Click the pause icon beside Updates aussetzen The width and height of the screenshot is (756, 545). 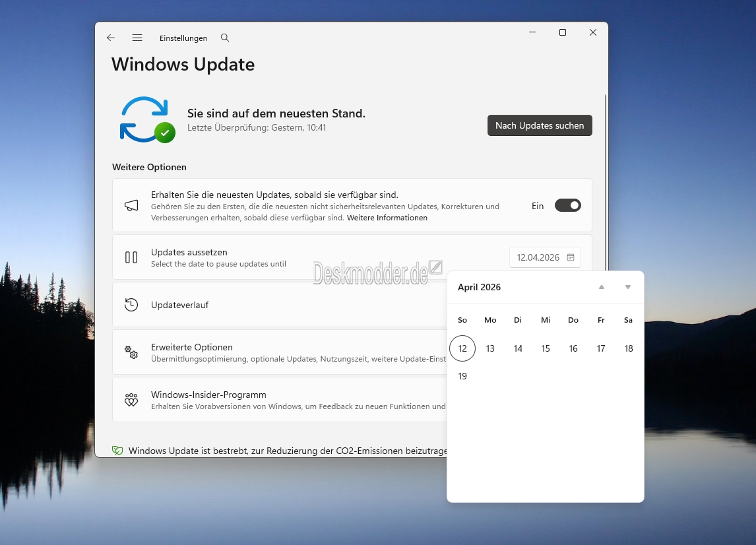131,257
